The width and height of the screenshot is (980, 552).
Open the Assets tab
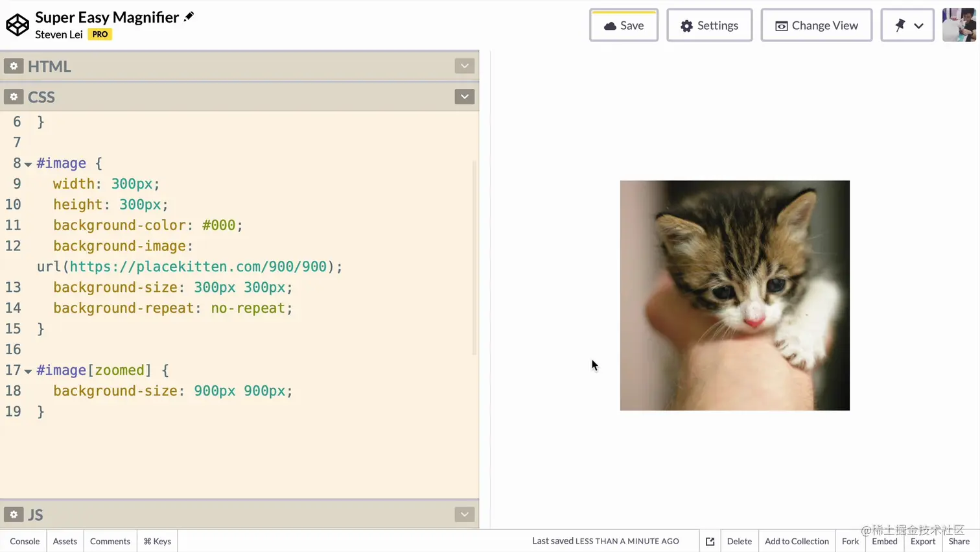pyautogui.click(x=65, y=541)
